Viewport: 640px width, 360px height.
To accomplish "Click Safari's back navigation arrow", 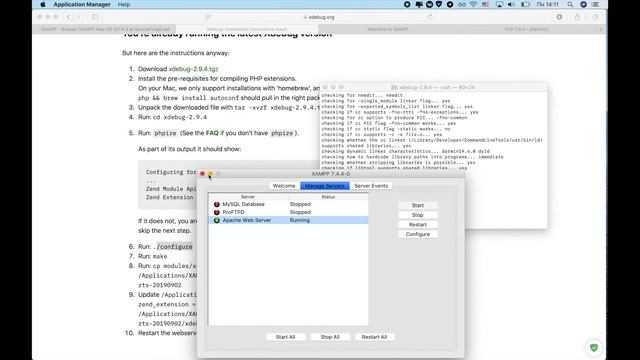I will pyautogui.click(x=68, y=17).
